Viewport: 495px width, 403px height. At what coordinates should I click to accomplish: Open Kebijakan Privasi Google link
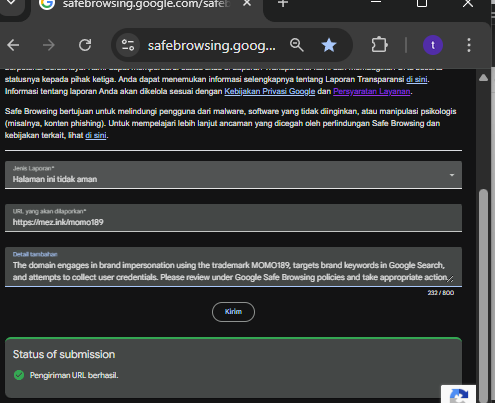pyautogui.click(x=270, y=91)
